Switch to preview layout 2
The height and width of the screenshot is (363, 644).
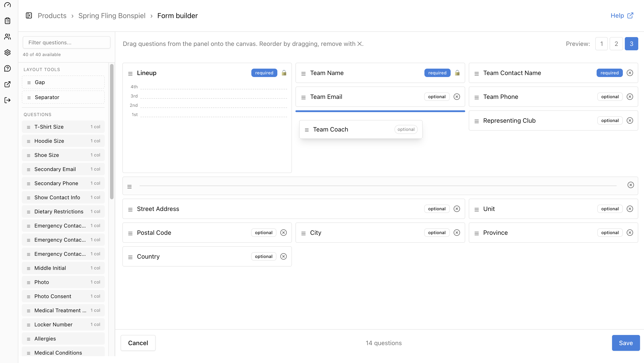click(x=616, y=43)
